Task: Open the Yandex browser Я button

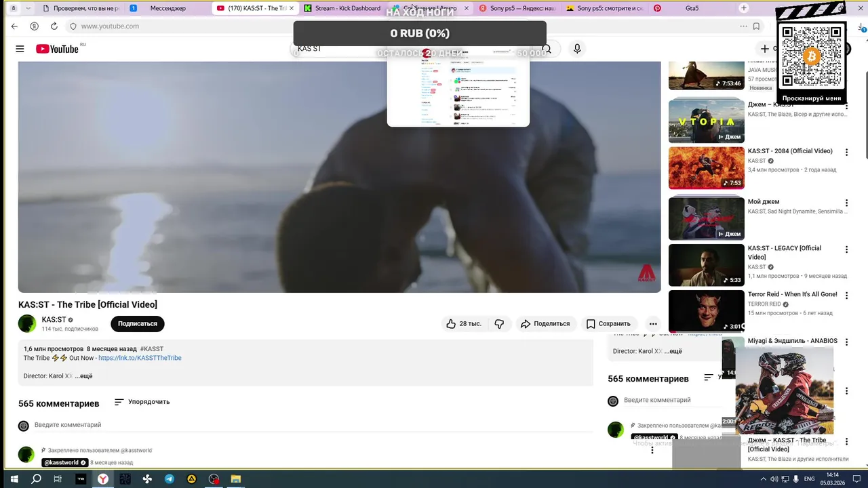Action: (x=35, y=26)
